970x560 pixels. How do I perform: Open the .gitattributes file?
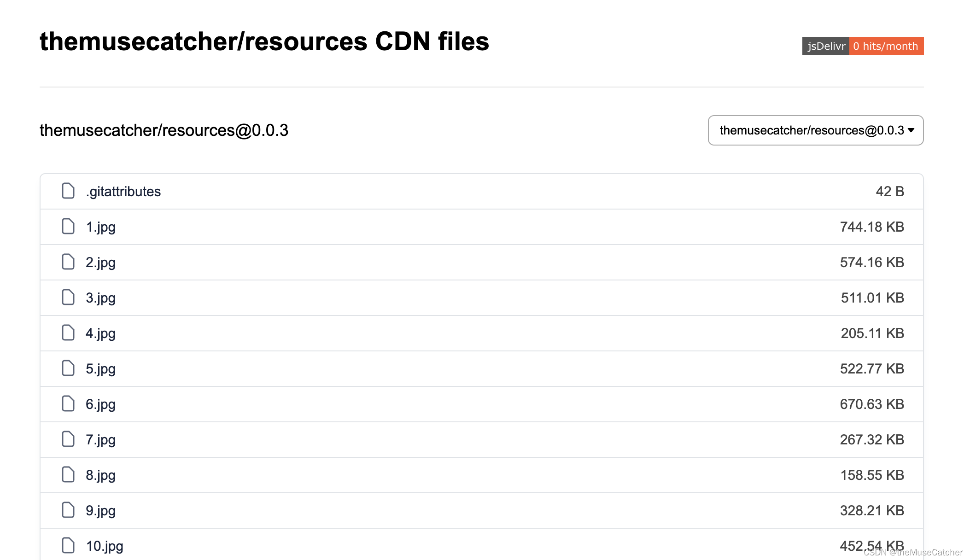(x=123, y=191)
